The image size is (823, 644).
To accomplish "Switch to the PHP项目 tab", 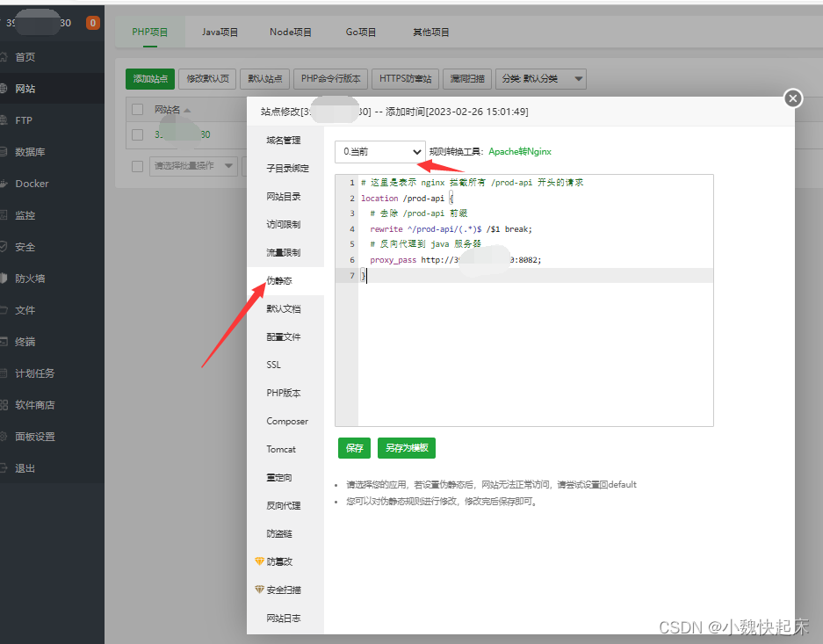I will pyautogui.click(x=150, y=32).
